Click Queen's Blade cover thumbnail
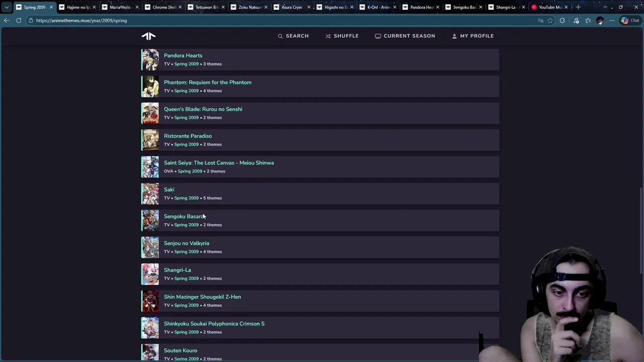The width and height of the screenshot is (644, 362). tap(150, 113)
